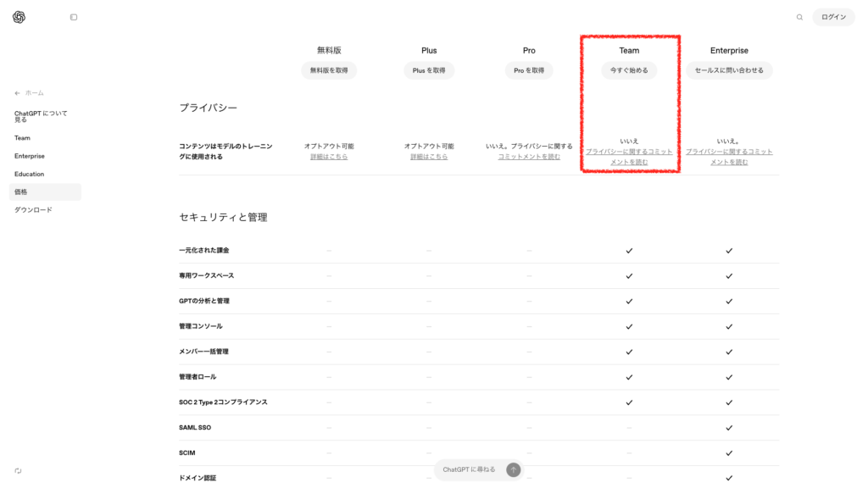Toggle the sidebar collapse icon
This screenshot has width=868, height=488.
[74, 17]
